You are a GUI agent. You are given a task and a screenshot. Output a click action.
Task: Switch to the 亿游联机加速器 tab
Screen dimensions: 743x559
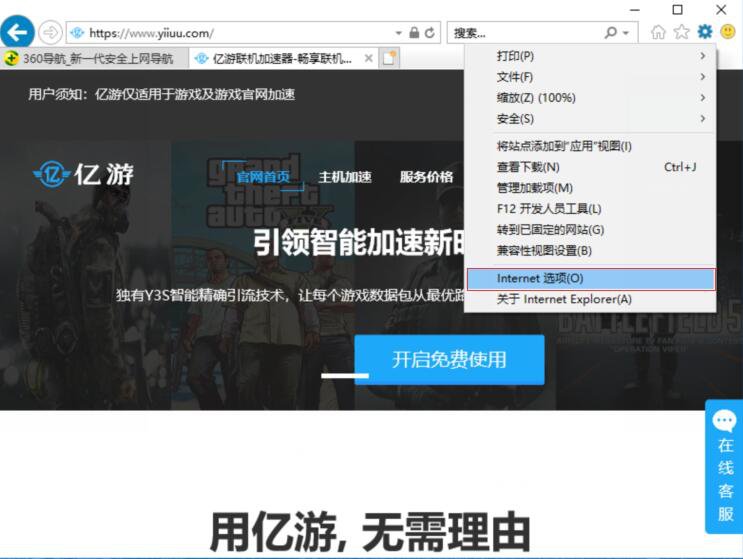pyautogui.click(x=283, y=58)
